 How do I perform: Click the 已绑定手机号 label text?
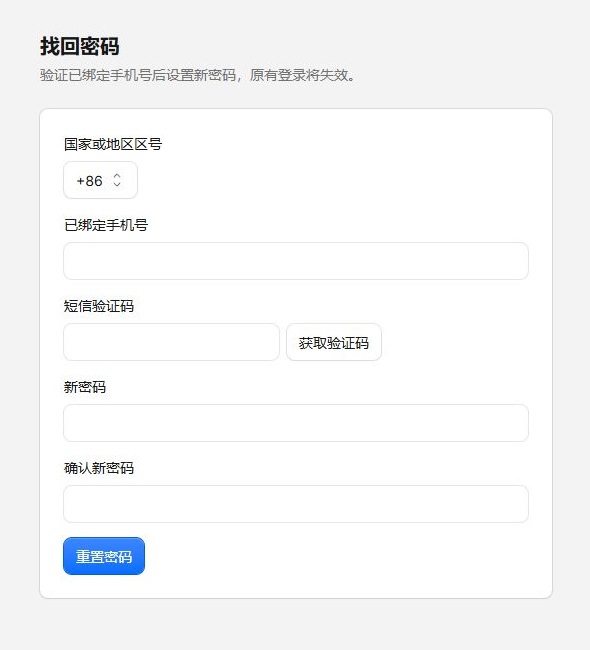click(x=106, y=225)
